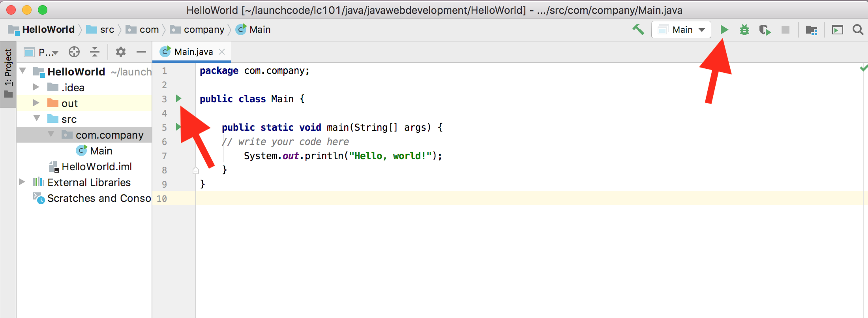Expand External Libraries node
The image size is (868, 318).
tap(22, 182)
